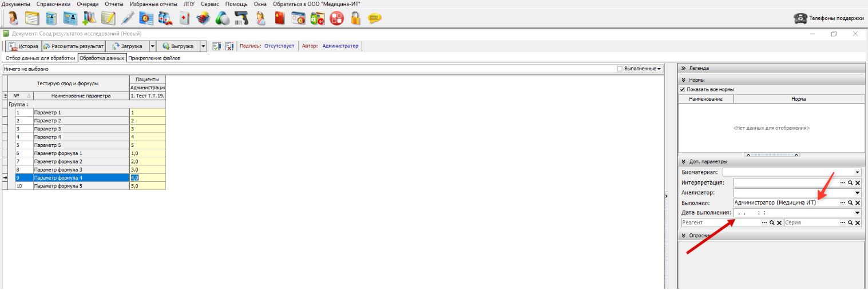Open the Биоматериал dropdown
868x290 pixels.
[x=857, y=172]
